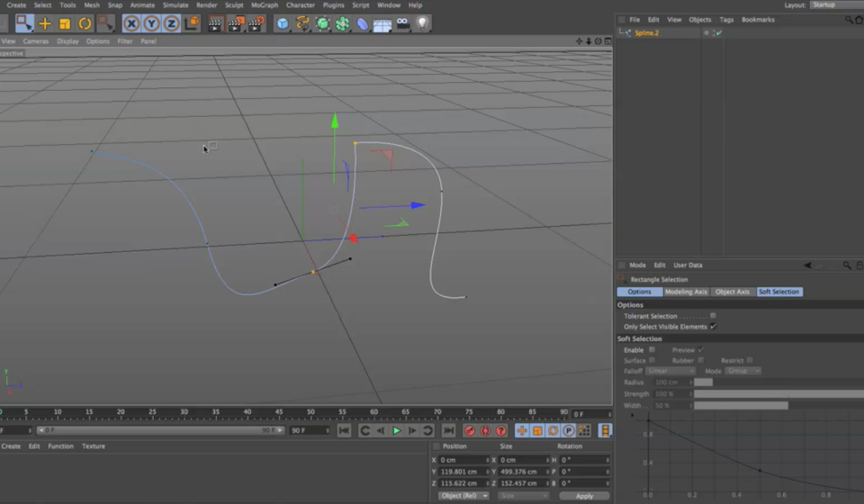Open the MoGraph menu
This screenshot has width=864, height=504.
tap(265, 5)
